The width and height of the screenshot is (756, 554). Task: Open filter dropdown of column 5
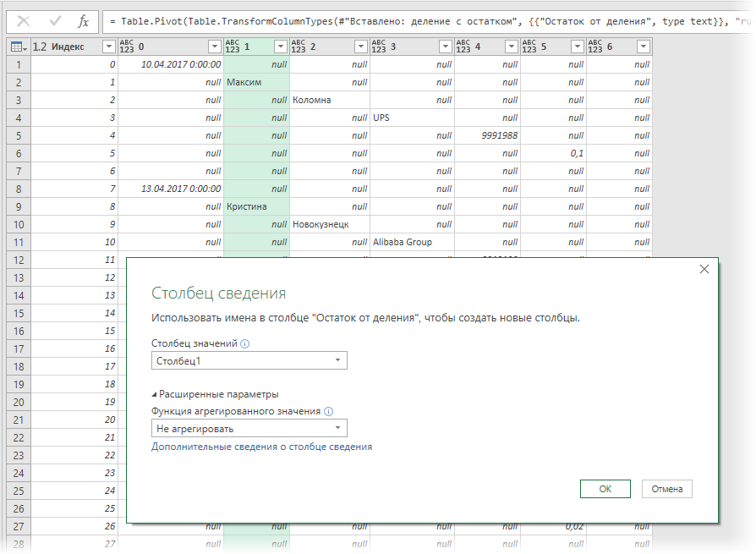[577, 47]
